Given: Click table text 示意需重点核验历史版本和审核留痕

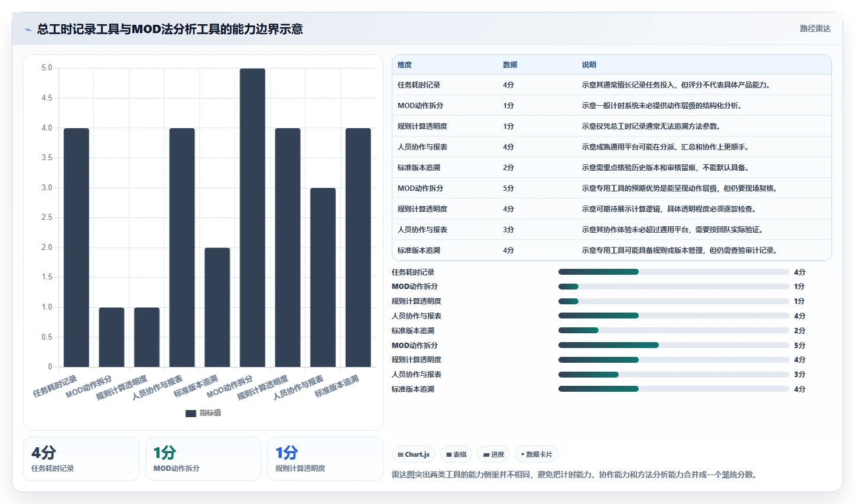Looking at the screenshot, I should pos(639,168).
